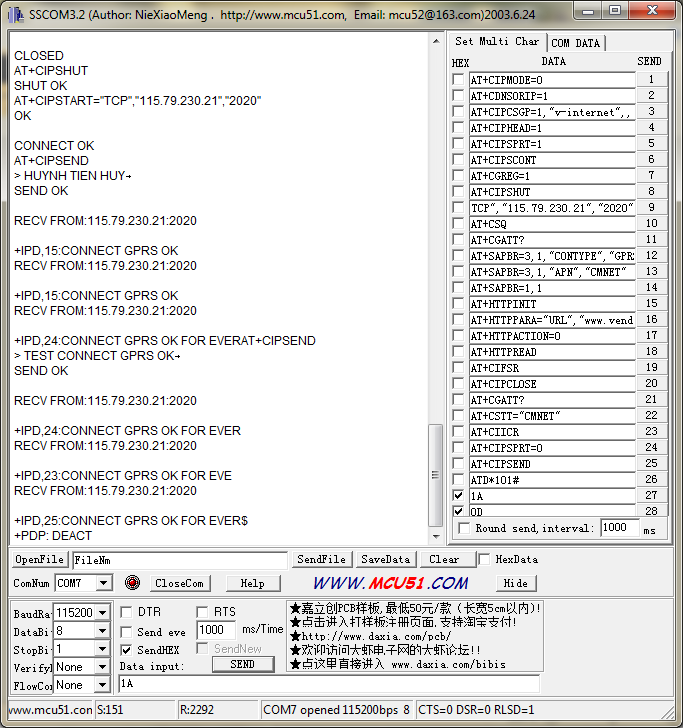This screenshot has height=728, width=683.
Task: Edit the ATD*101# command field
Action: (552, 480)
